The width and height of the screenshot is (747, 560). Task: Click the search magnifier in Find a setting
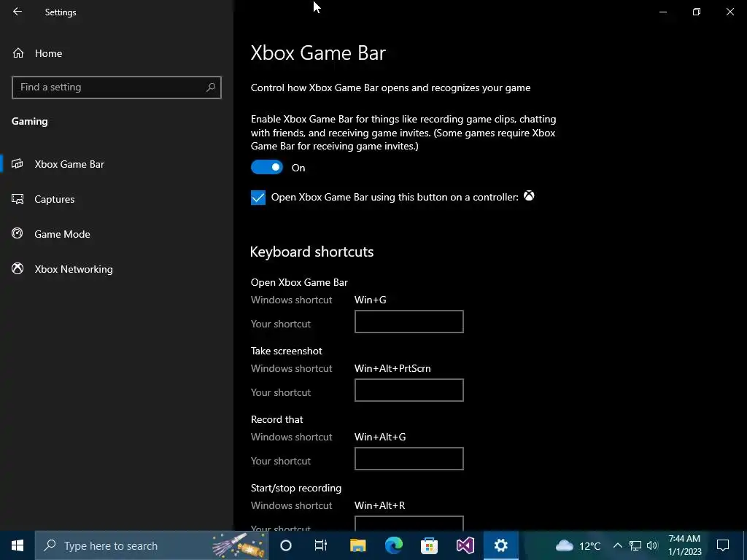pos(211,87)
